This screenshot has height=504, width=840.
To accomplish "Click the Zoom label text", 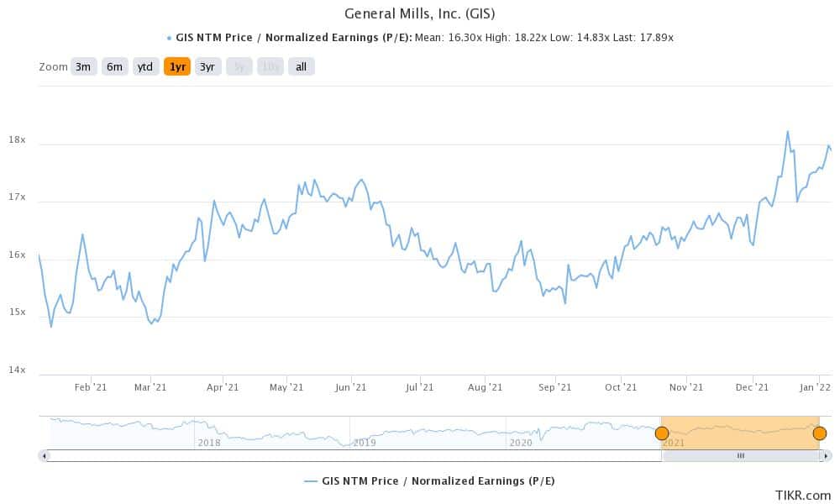I will click(x=53, y=67).
